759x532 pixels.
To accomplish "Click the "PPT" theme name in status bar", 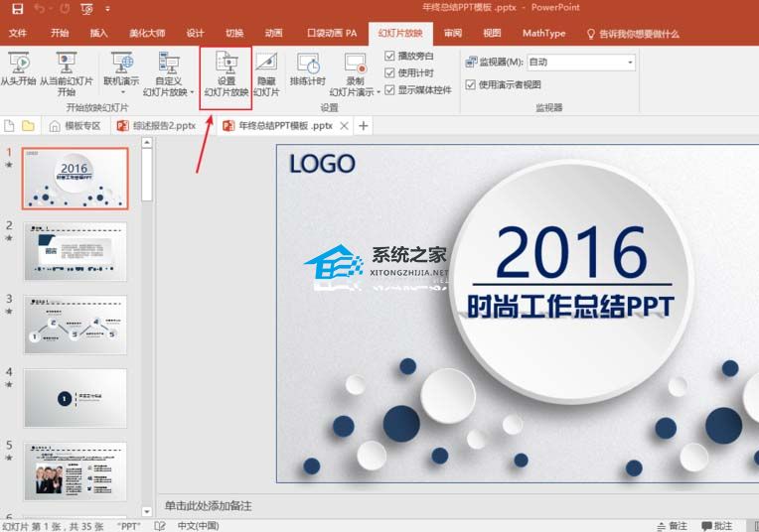I will coord(129,526).
